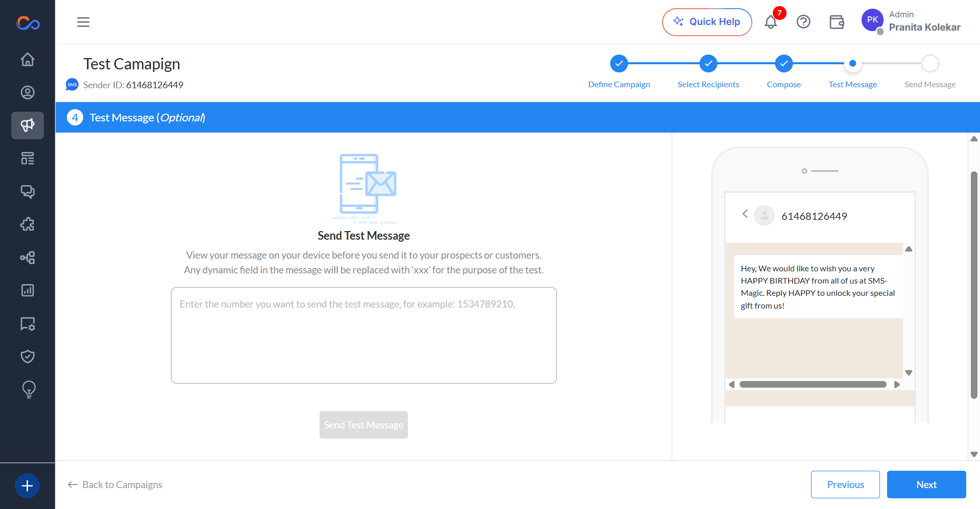Click the blue plus create button

pos(28,486)
